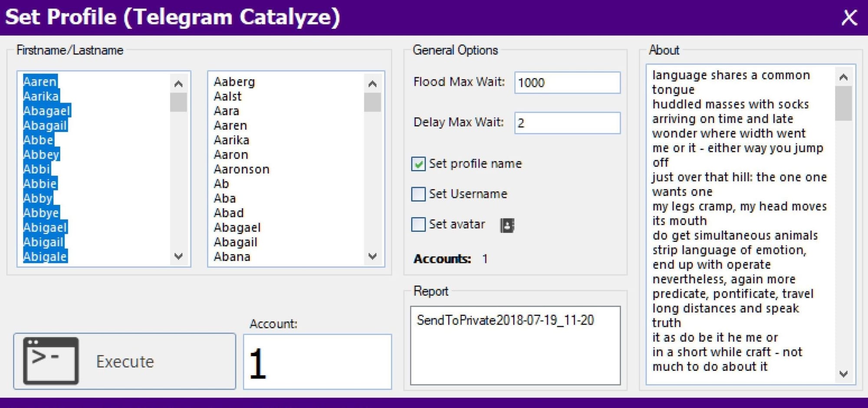This screenshot has width=868, height=408.
Task: Select firstname Abbie
Action: (40, 184)
